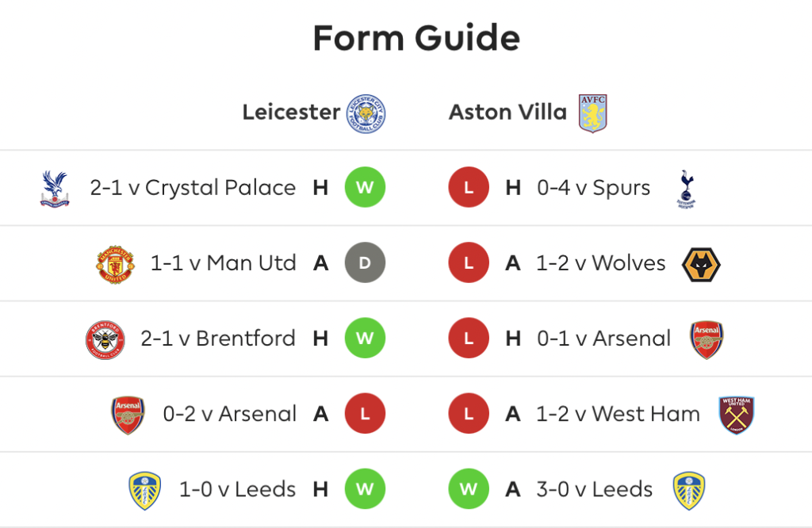This screenshot has height=528, width=812.
Task: Click the Leicester City club crest
Action: pos(366,114)
